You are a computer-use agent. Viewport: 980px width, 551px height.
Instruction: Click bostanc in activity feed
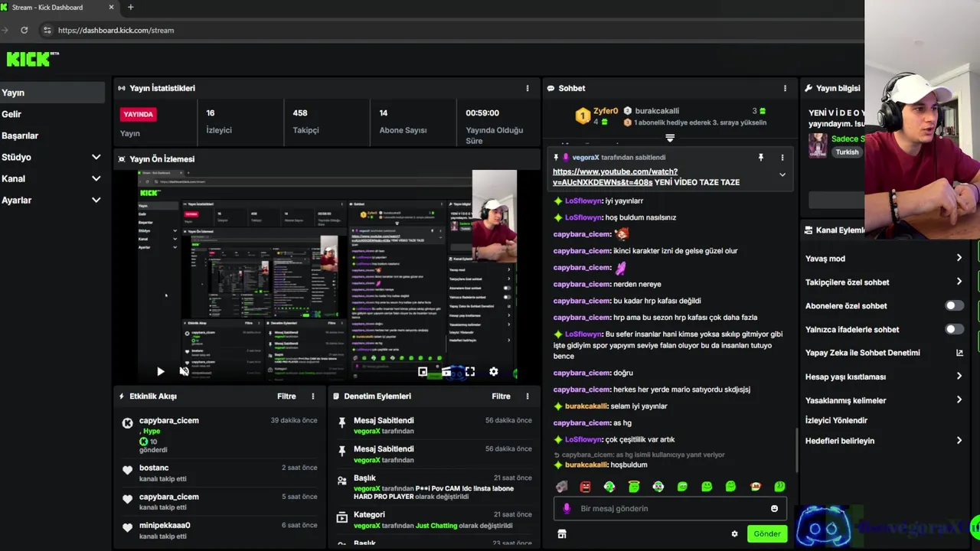coord(154,468)
